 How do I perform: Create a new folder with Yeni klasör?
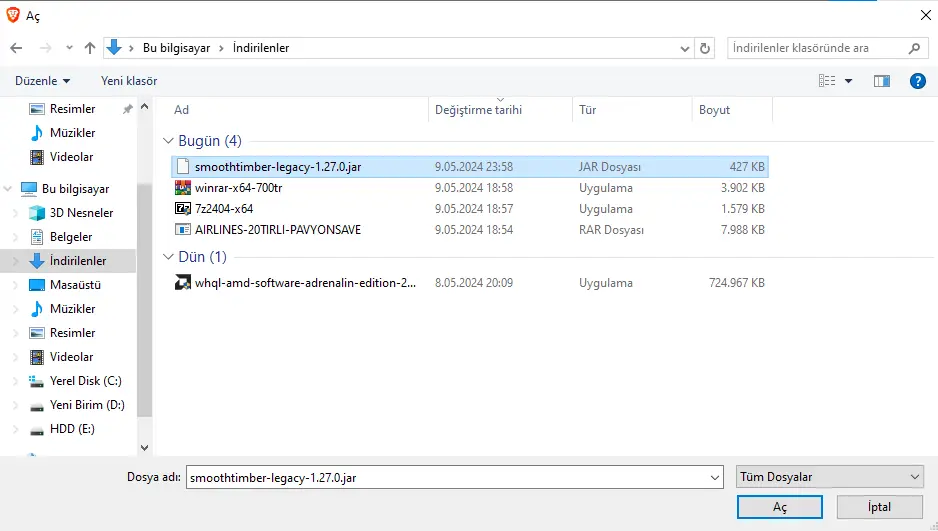(x=129, y=81)
